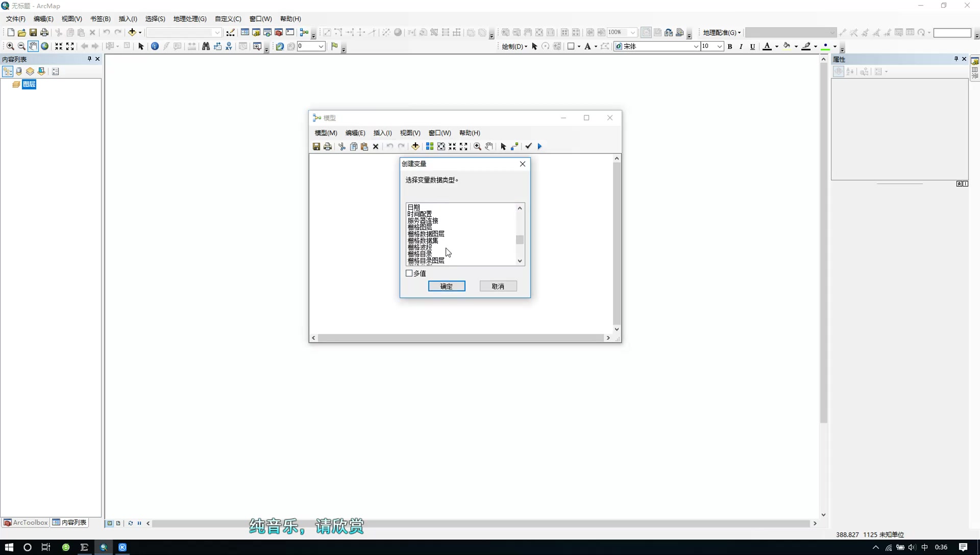Open ModelBuilder window from standard toolbar
The width and height of the screenshot is (980, 555).
[304, 33]
